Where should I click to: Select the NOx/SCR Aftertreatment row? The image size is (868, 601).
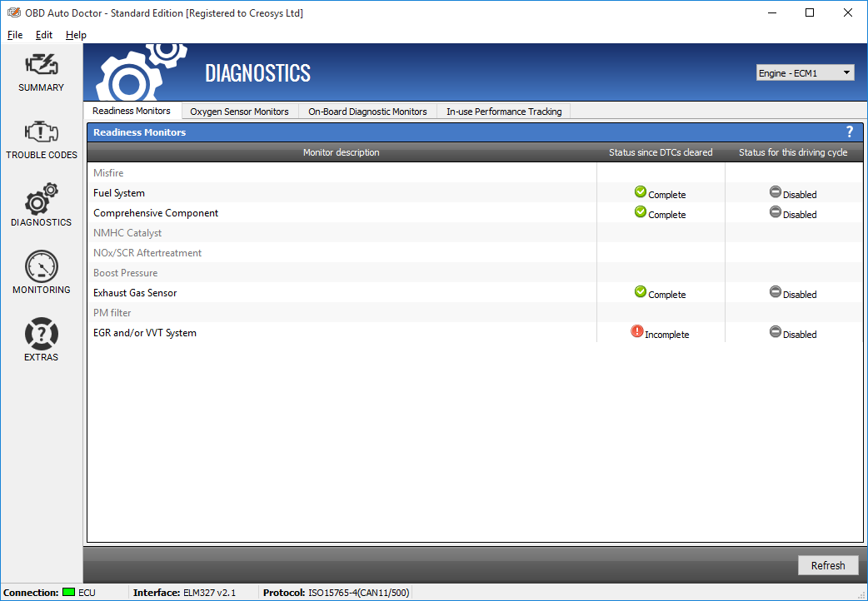coord(475,252)
